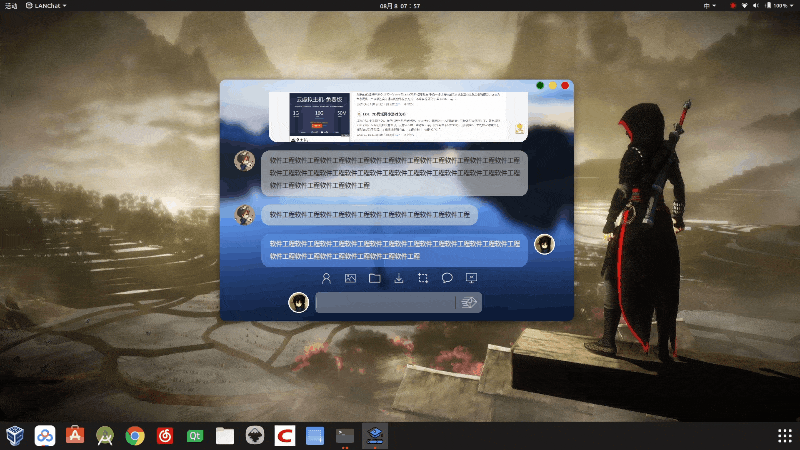Open system menu from battery 100% indicator
The height and width of the screenshot is (450, 800).
pos(779,6)
